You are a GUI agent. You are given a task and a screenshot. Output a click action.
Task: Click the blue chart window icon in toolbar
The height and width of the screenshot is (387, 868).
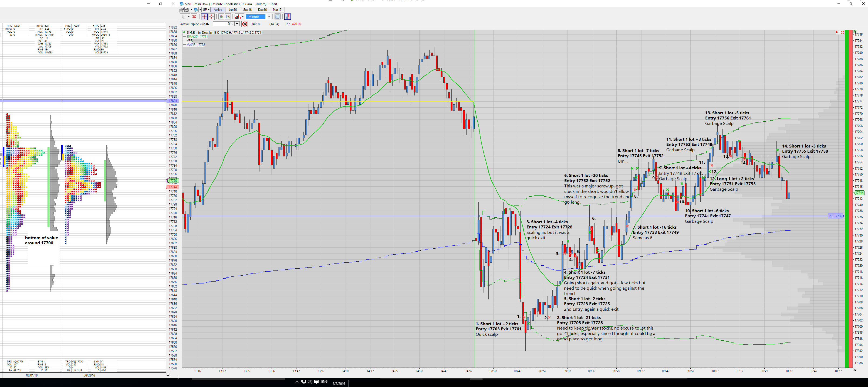[195, 10]
